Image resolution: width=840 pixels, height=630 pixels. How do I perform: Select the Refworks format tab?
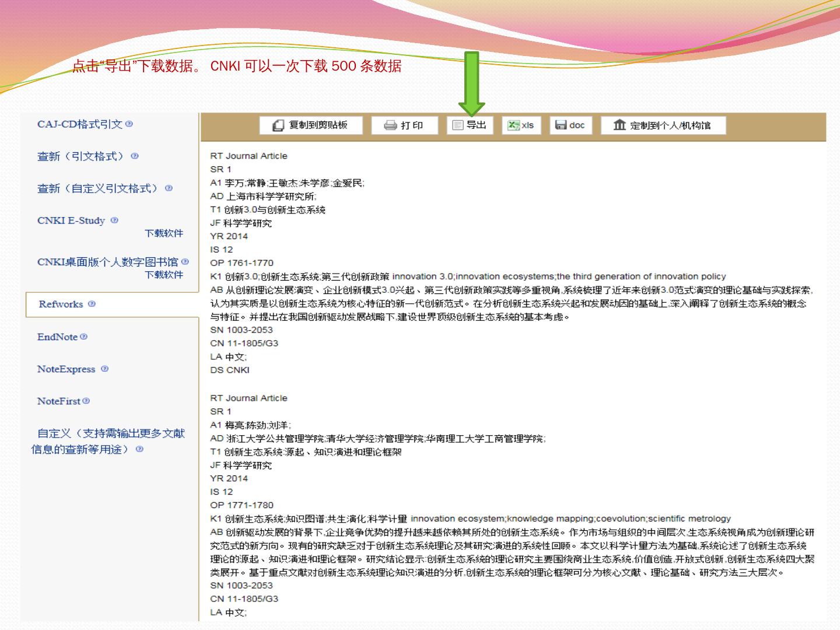pyautogui.click(x=61, y=304)
